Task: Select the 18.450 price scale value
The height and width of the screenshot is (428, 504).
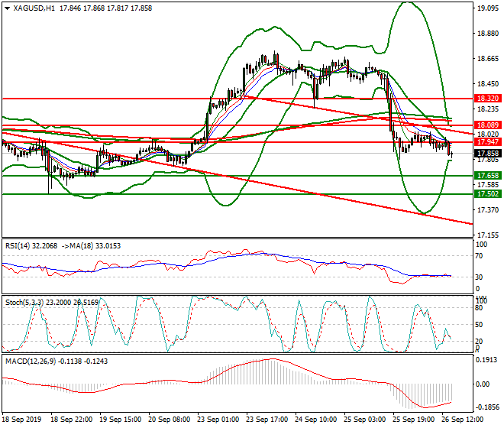Action: tap(488, 84)
